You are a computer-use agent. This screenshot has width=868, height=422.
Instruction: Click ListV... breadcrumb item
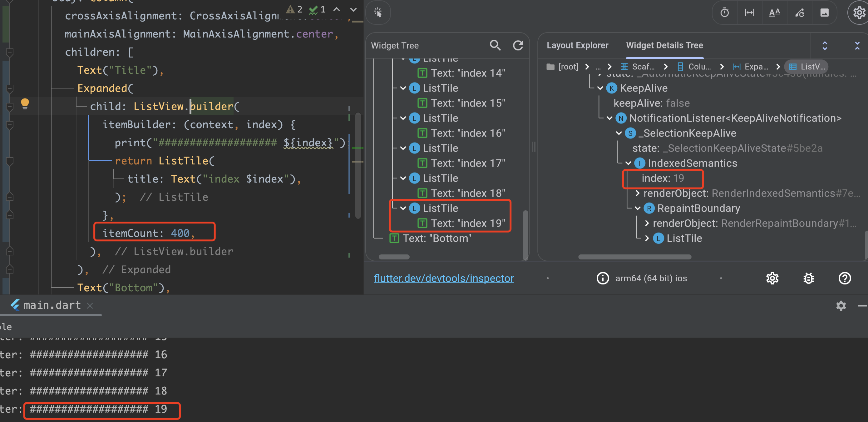(x=807, y=67)
